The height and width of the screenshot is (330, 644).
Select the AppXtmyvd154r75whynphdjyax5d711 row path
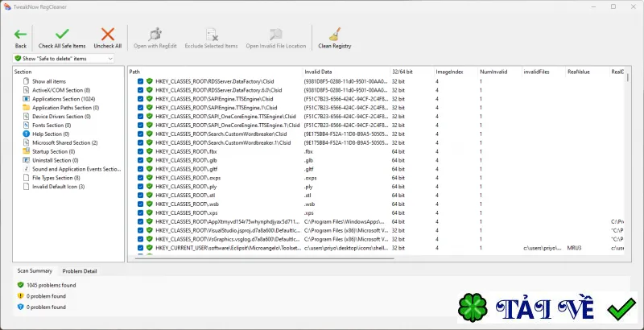tap(229, 221)
